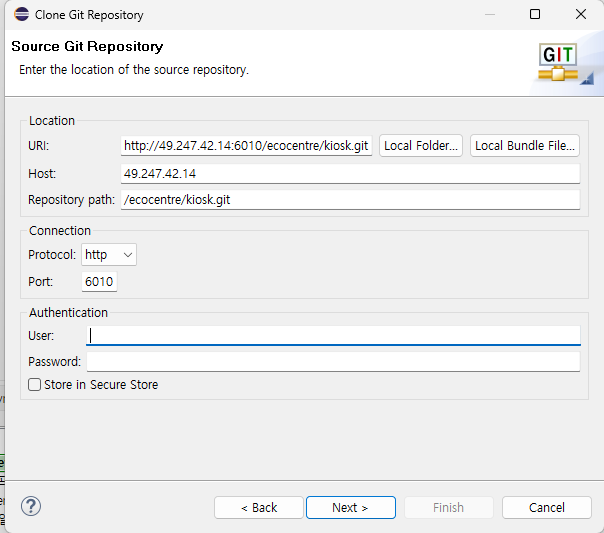This screenshot has width=604, height=533.
Task: Click into the URI field
Action: 247,146
